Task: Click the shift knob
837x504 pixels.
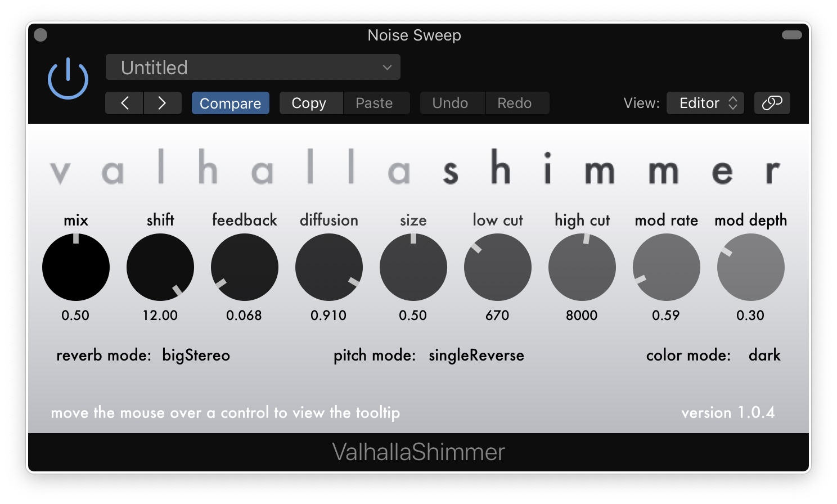Action: [160, 267]
